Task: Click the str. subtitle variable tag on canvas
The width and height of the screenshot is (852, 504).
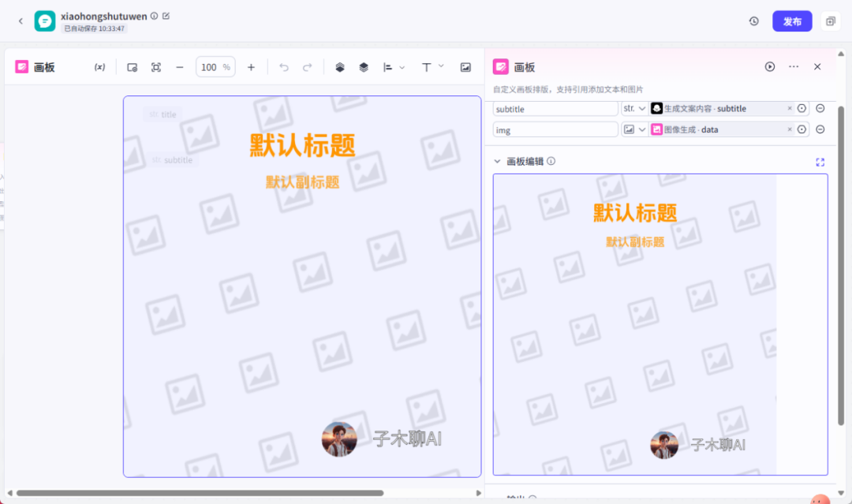Action: tap(172, 159)
